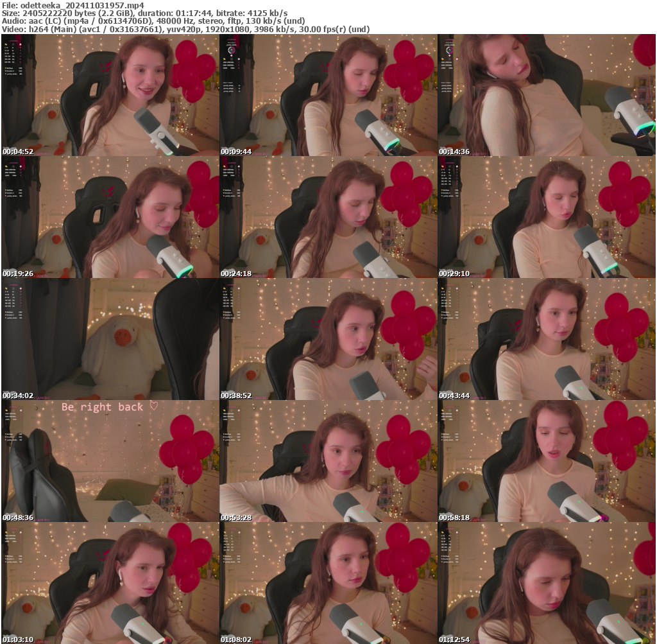Viewport: 657px width, 644px height.
Task: Click the heart symbol after 'Be right back'
Action: (151, 406)
